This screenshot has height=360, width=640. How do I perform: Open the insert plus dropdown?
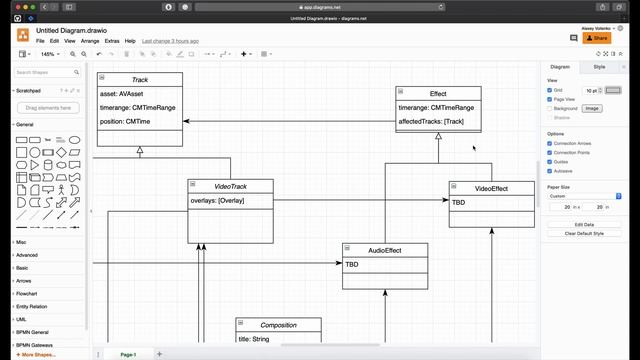246,54
